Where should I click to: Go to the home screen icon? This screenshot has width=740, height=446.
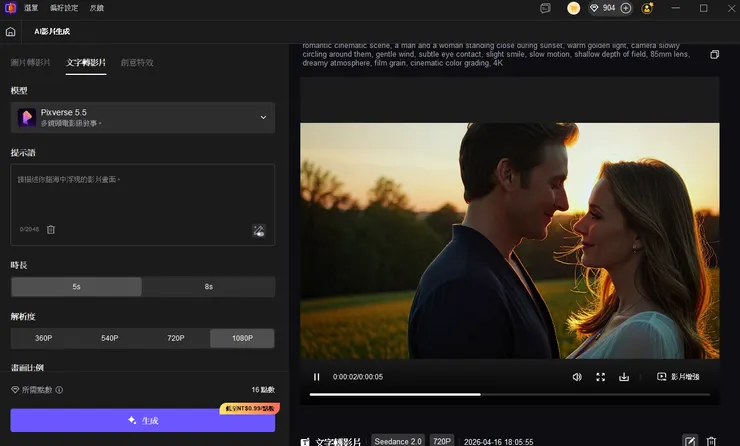click(11, 31)
